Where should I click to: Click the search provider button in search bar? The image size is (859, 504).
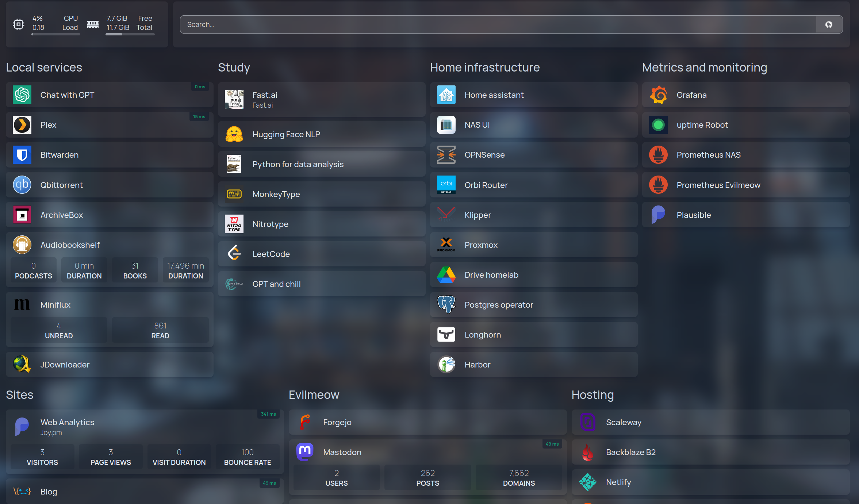(829, 24)
